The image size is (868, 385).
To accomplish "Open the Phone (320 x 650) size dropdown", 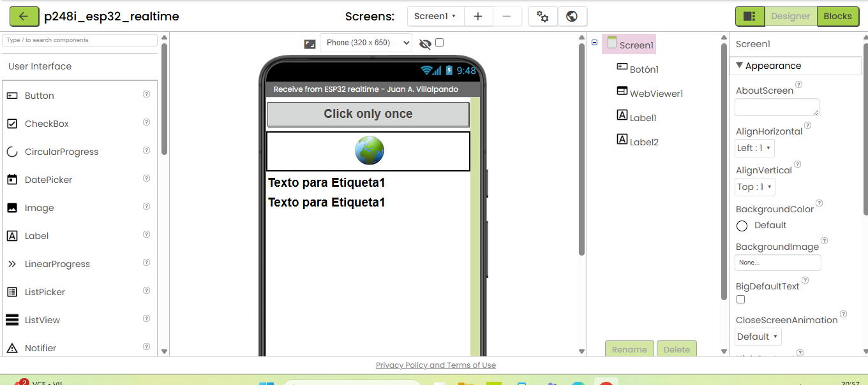I will [366, 43].
